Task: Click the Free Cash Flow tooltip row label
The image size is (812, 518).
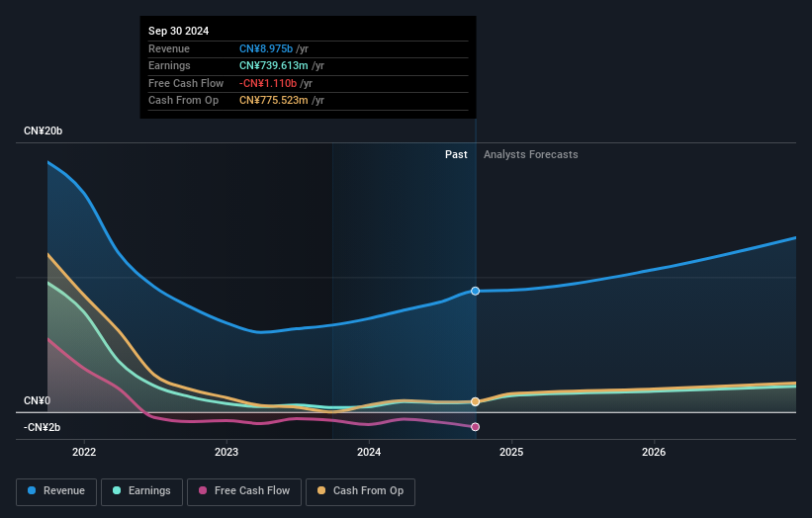Action: tap(186, 83)
